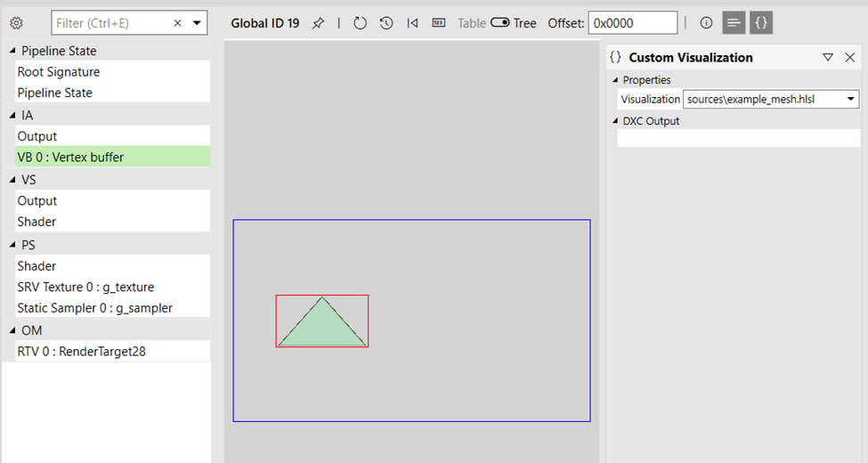
Task: Click the DXC Output text box
Action: (x=739, y=138)
